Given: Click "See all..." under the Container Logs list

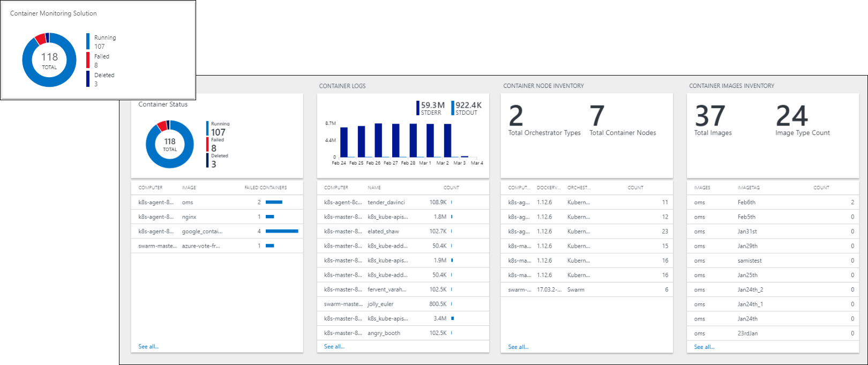Looking at the screenshot, I should click(x=334, y=347).
